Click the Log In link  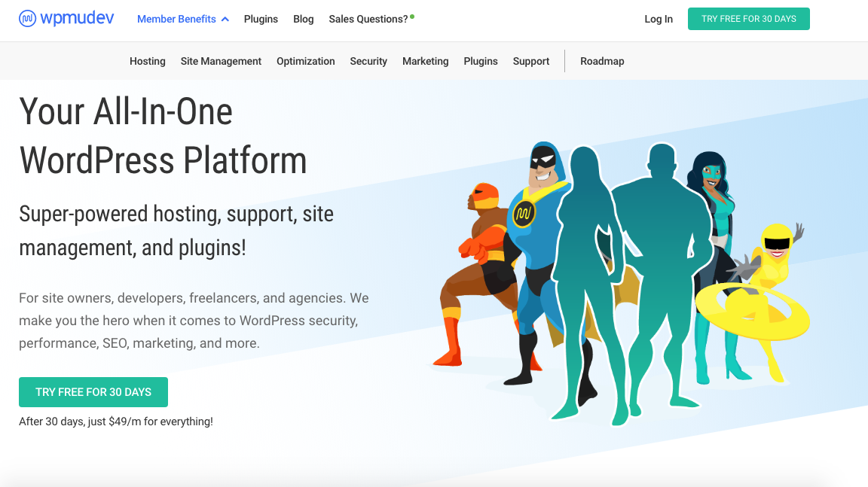click(659, 19)
